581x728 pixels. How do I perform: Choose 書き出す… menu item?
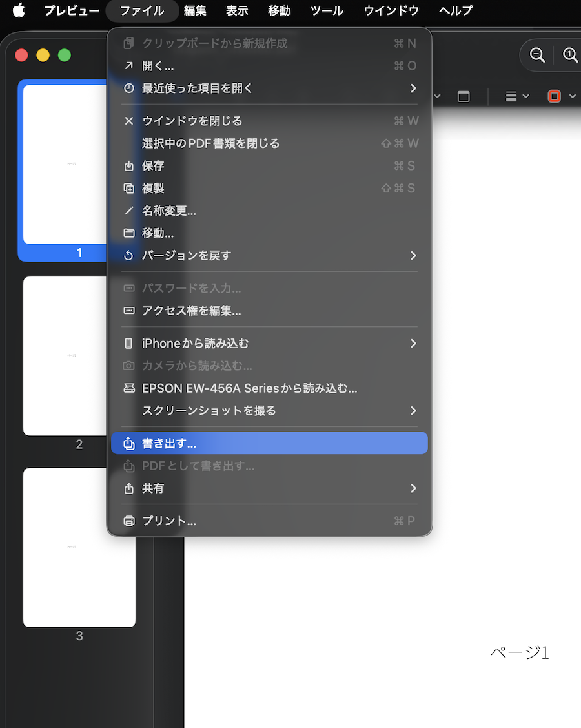tap(269, 443)
